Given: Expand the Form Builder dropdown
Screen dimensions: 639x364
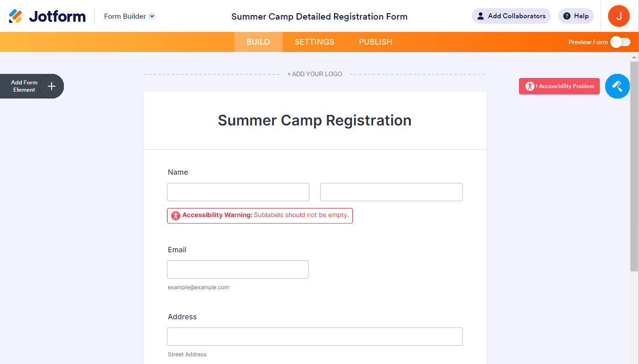Looking at the screenshot, I should click(x=152, y=16).
